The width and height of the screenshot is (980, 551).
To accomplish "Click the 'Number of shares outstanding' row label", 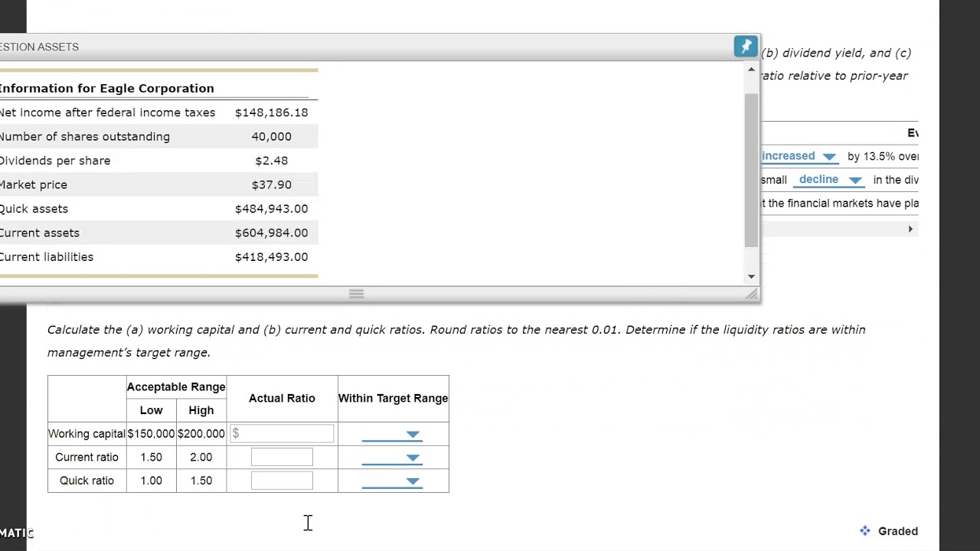I will pyautogui.click(x=85, y=136).
